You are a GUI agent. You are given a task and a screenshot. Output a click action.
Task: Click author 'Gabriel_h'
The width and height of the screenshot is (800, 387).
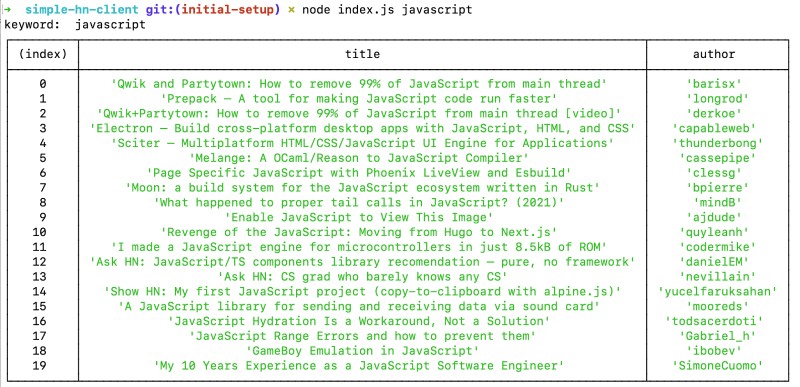click(x=717, y=336)
